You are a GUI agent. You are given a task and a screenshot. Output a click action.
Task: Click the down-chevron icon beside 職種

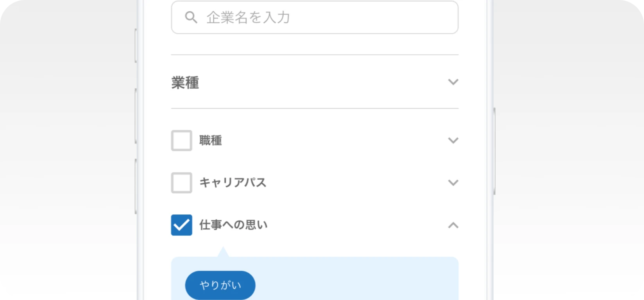453,140
